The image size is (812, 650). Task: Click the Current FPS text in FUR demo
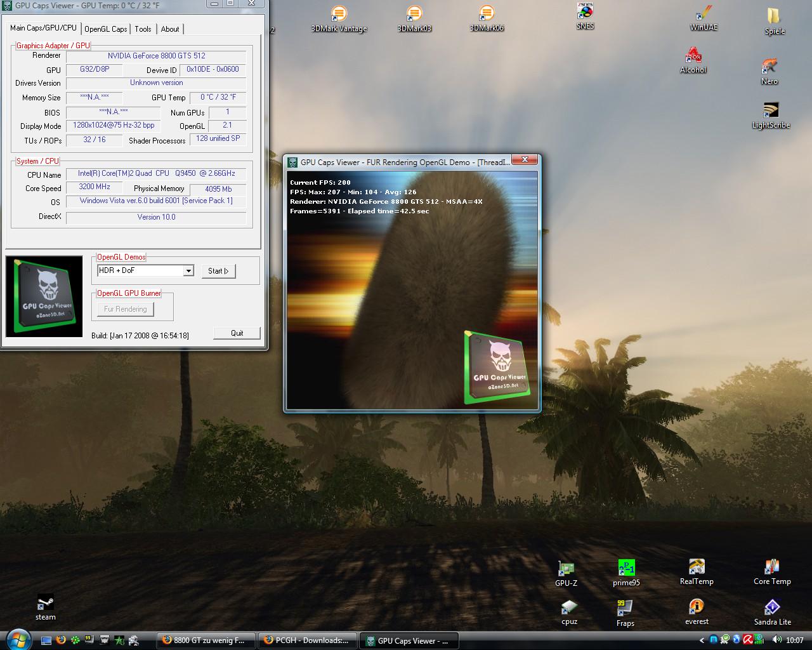click(320, 182)
